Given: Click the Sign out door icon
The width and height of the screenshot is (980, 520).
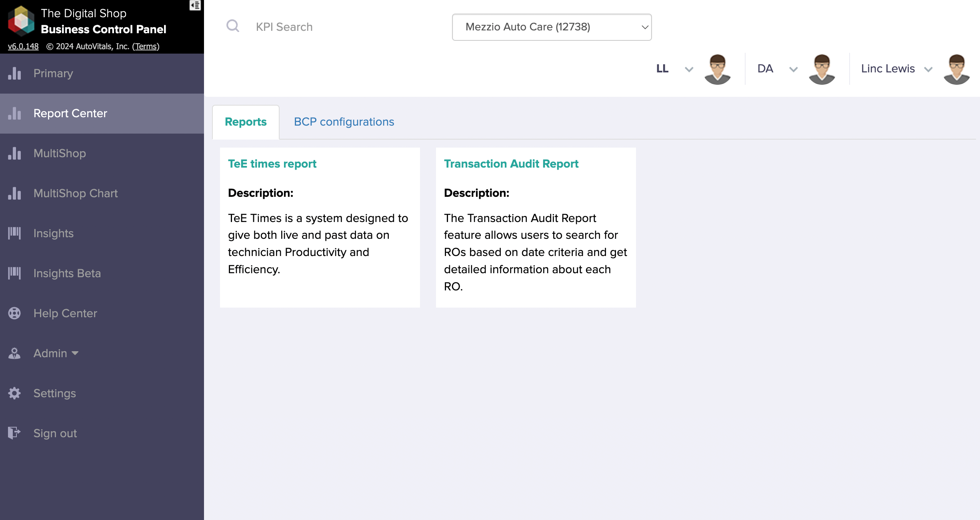Looking at the screenshot, I should tap(14, 433).
